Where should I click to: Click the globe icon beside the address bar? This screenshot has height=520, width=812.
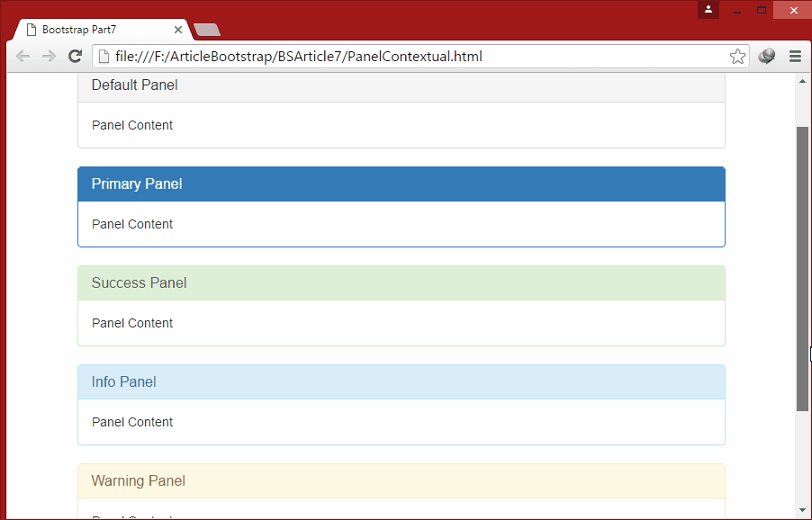click(766, 56)
